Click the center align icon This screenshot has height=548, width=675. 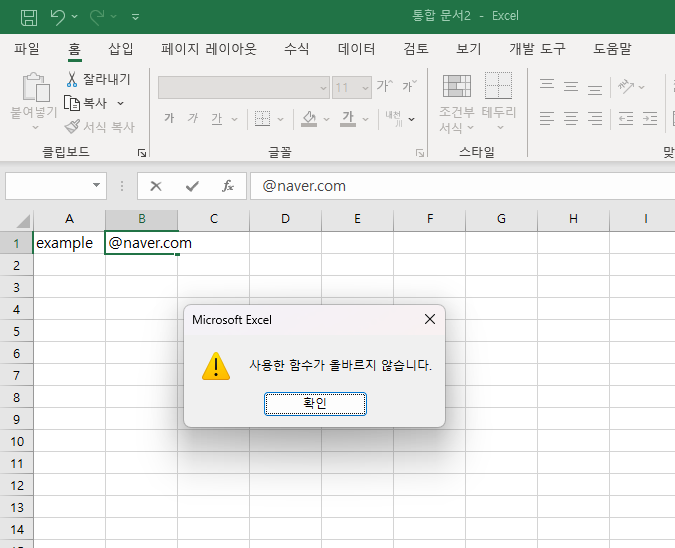tap(571, 118)
